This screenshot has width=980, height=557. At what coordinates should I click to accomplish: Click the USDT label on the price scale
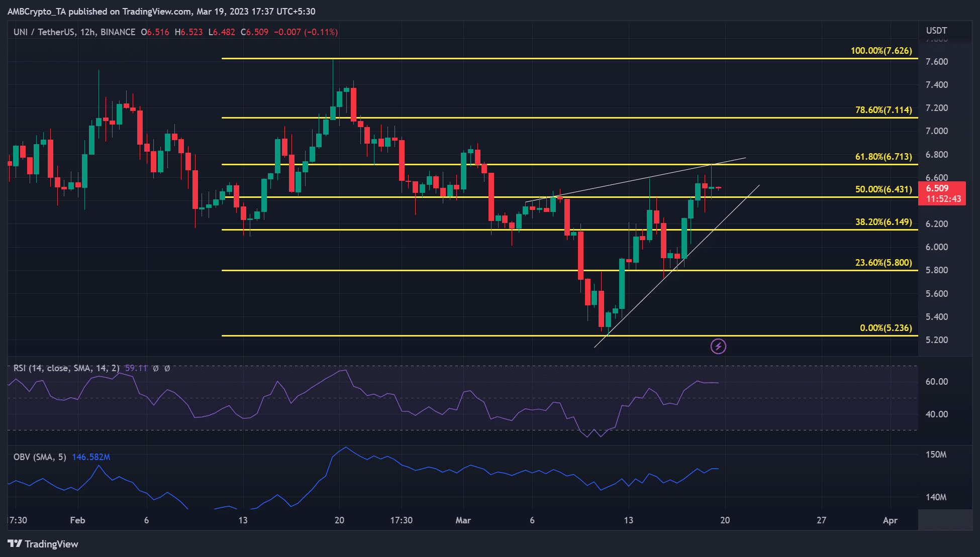[936, 31]
